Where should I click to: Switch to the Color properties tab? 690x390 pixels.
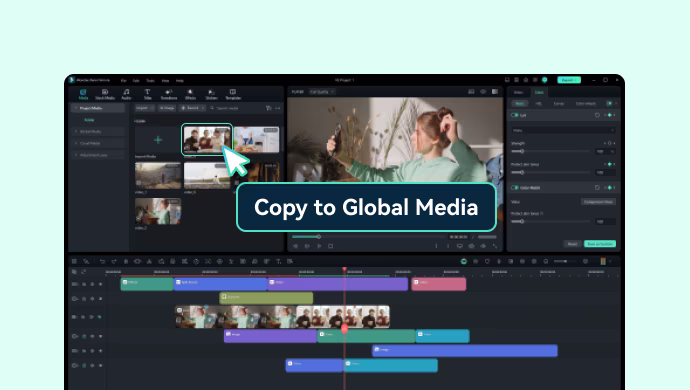coord(539,92)
